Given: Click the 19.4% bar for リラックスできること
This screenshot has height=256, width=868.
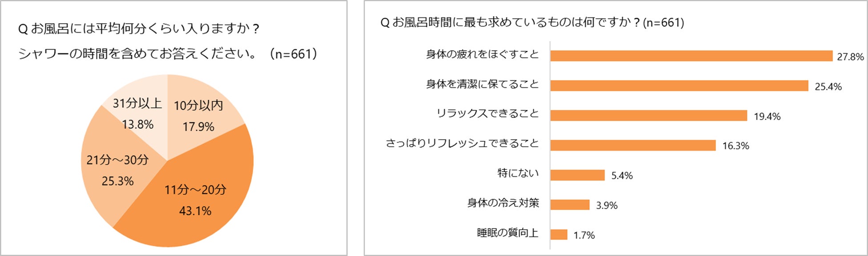Looking at the screenshot, I should tap(648, 116).
